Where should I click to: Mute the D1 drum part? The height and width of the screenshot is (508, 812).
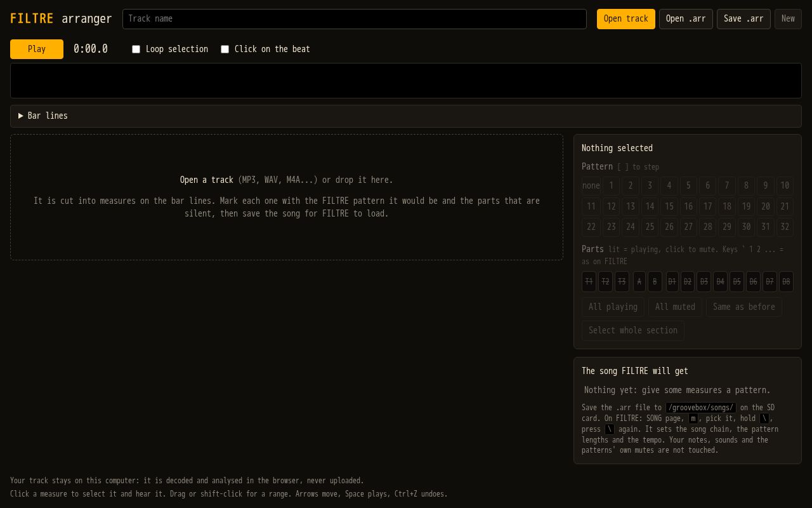coord(672,282)
